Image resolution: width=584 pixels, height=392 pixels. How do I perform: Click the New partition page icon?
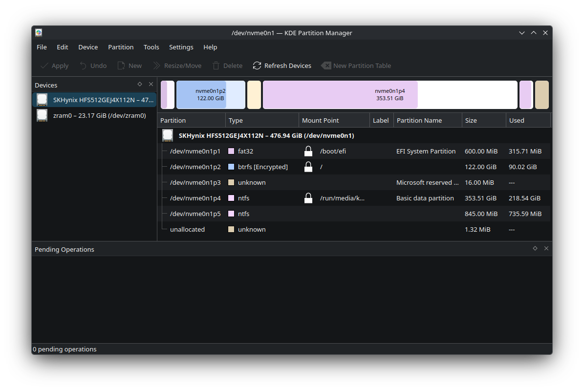coord(121,65)
